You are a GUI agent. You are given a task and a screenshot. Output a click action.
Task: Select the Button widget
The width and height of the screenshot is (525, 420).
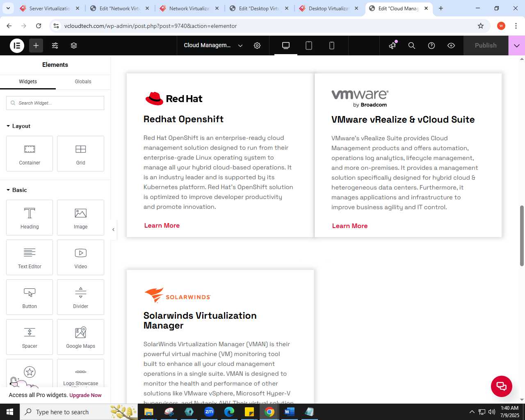(30, 297)
